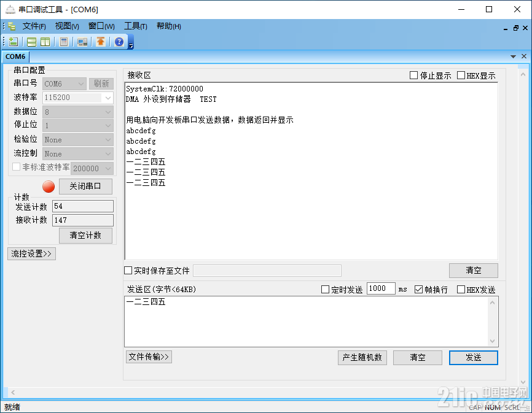Open the 文件(F) menu
532x413 pixels.
34,26
